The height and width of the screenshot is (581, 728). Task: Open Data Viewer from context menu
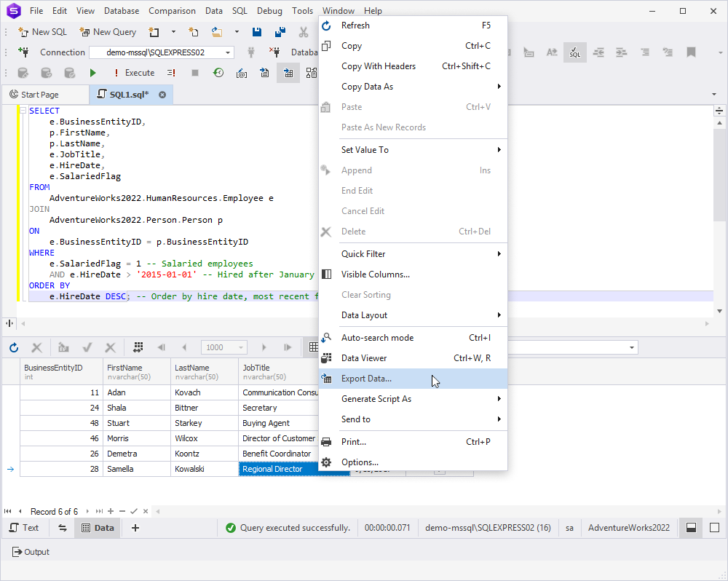tap(414, 358)
